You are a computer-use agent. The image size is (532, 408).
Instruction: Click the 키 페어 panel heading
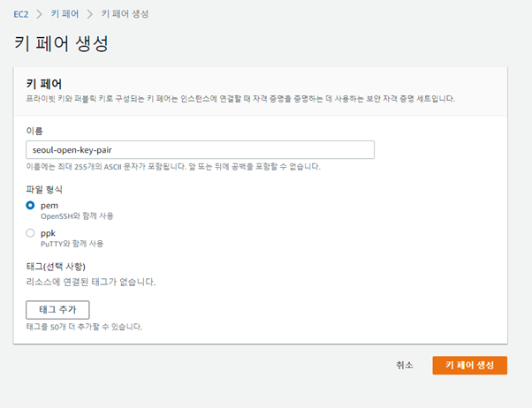(44, 84)
